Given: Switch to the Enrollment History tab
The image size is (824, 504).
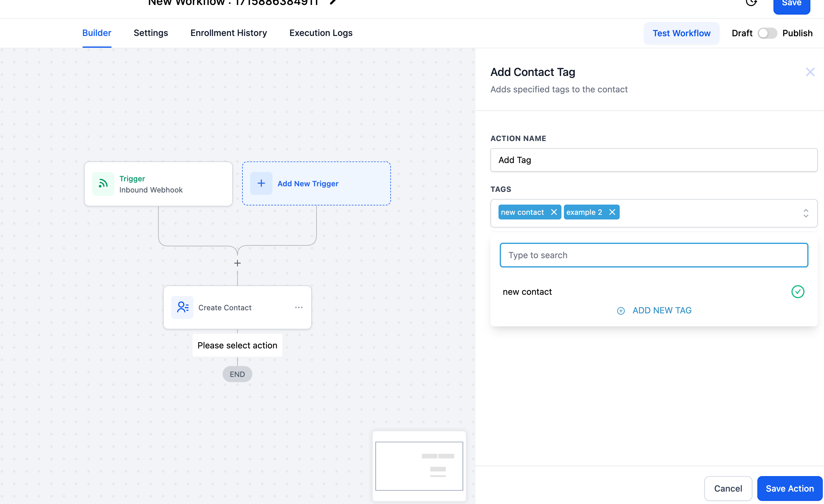Looking at the screenshot, I should [x=228, y=33].
